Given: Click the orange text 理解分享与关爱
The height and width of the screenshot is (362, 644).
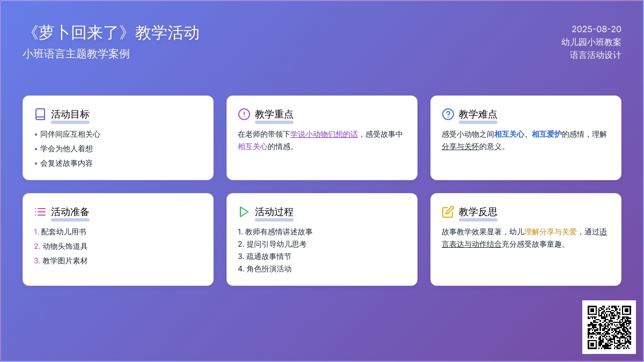Looking at the screenshot, I should point(551,232).
